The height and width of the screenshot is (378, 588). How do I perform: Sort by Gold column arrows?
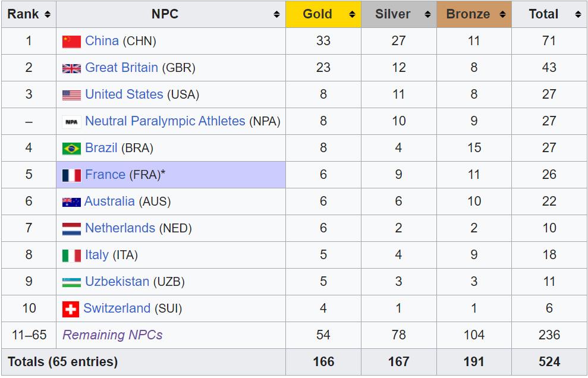pyautogui.click(x=352, y=14)
